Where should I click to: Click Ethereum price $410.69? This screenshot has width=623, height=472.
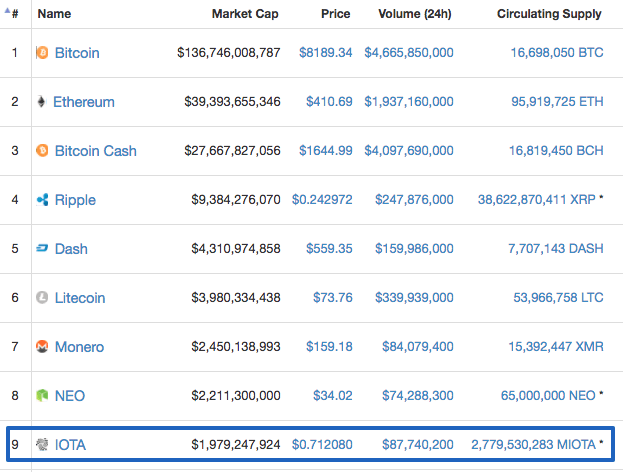pyautogui.click(x=329, y=102)
